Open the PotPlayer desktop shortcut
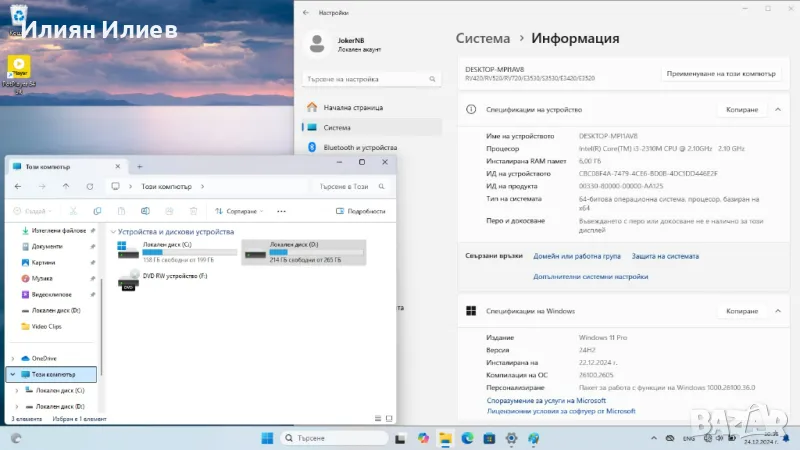This screenshot has width=800, height=450. [19, 74]
